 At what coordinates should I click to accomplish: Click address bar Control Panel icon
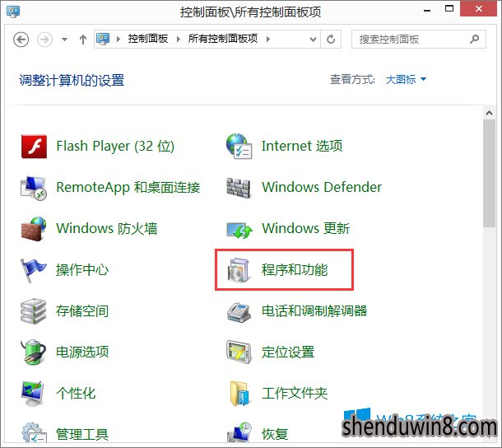pyautogui.click(x=103, y=39)
